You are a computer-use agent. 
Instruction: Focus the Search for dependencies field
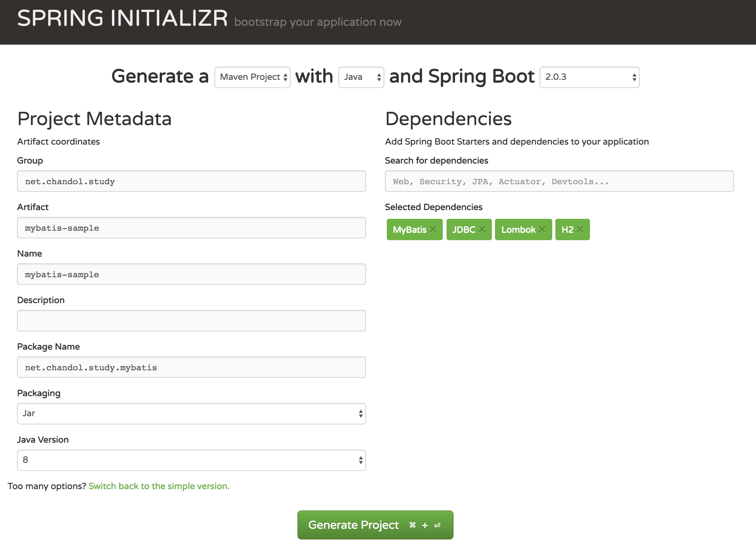(559, 181)
